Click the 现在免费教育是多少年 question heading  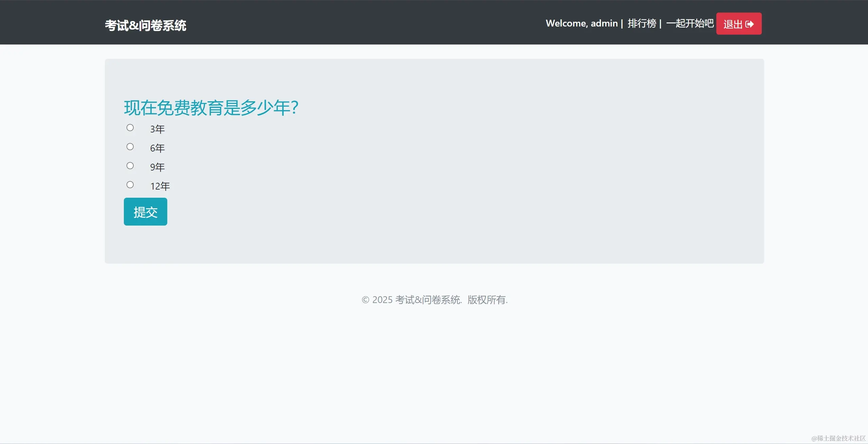[x=211, y=108]
